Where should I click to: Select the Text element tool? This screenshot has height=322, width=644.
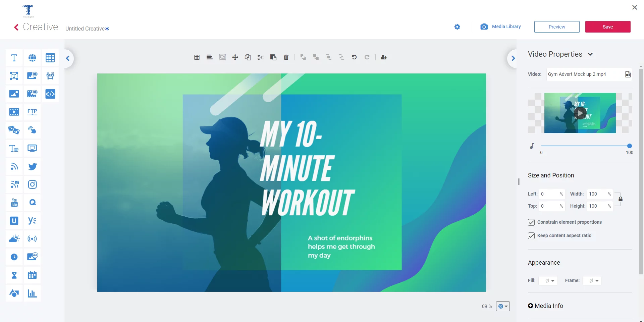(14, 58)
